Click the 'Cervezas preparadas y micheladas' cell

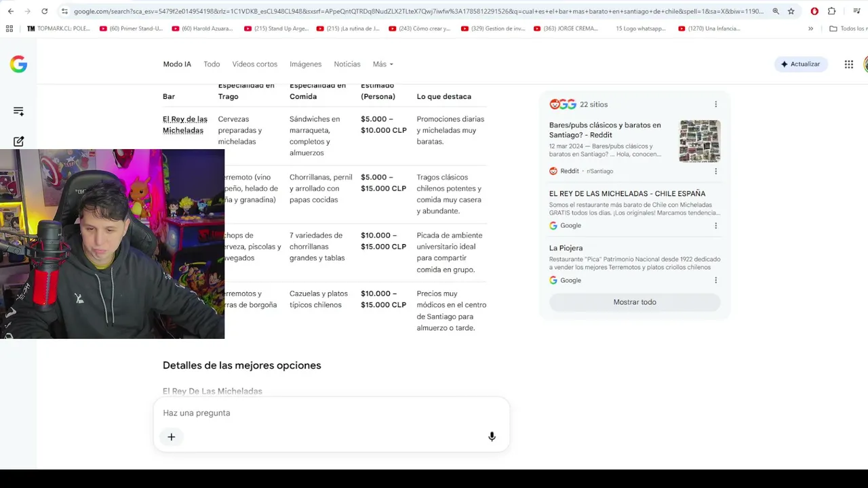pos(240,130)
